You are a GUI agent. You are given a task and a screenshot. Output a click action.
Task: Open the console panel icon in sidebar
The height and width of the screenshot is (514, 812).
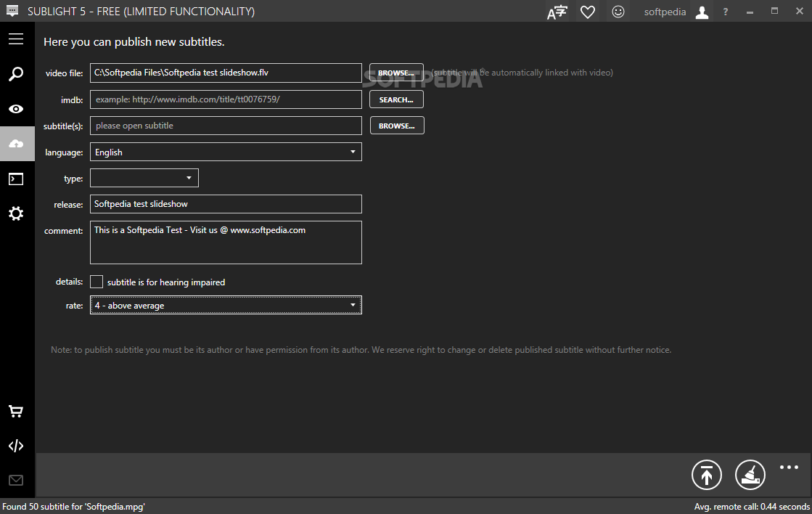click(16, 179)
